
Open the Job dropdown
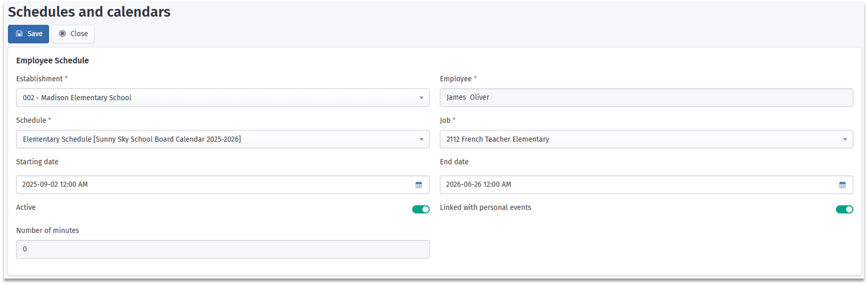pos(646,139)
